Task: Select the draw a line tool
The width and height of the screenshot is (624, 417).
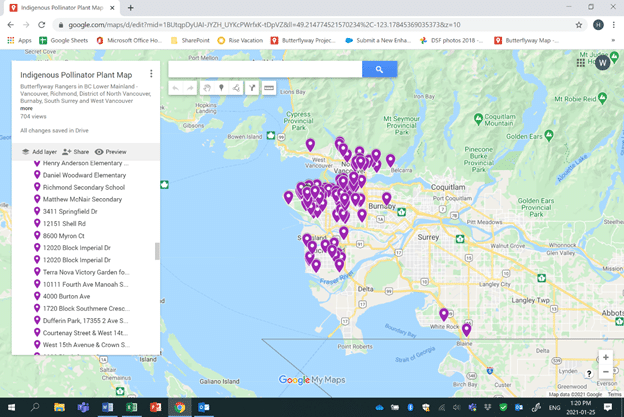Action: click(x=236, y=88)
